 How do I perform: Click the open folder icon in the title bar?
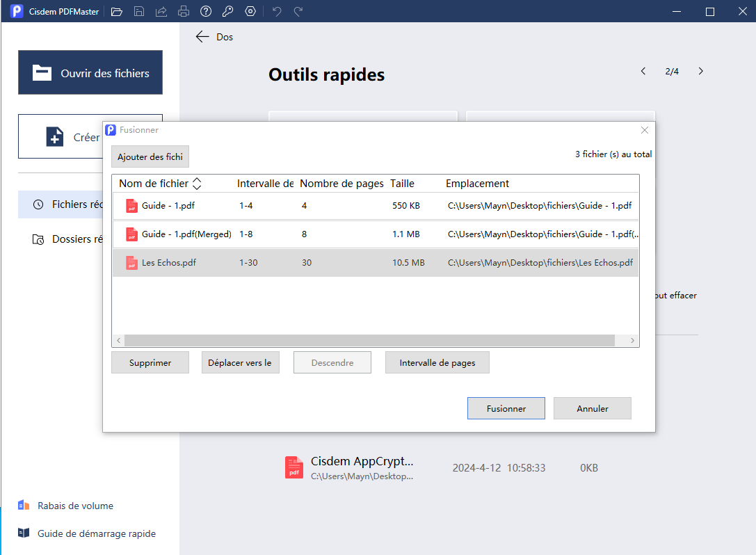click(117, 12)
